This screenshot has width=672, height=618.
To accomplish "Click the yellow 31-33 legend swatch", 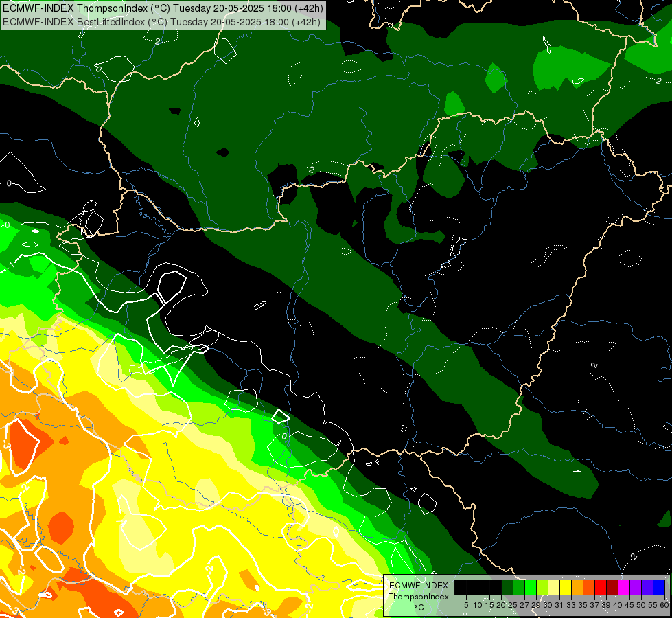I will 566,588.
